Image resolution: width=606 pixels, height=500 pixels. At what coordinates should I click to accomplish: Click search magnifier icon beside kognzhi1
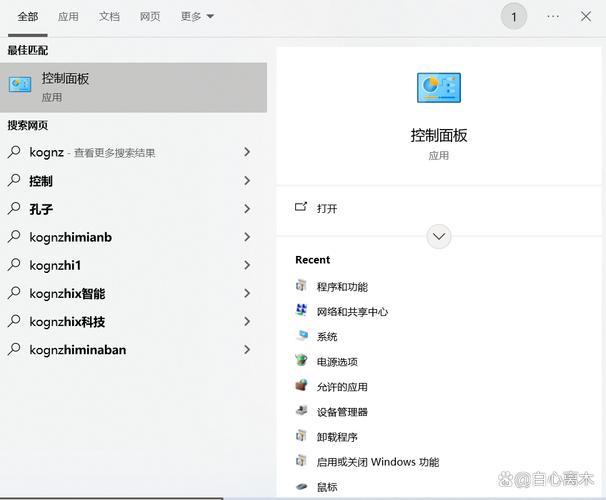tap(14, 265)
